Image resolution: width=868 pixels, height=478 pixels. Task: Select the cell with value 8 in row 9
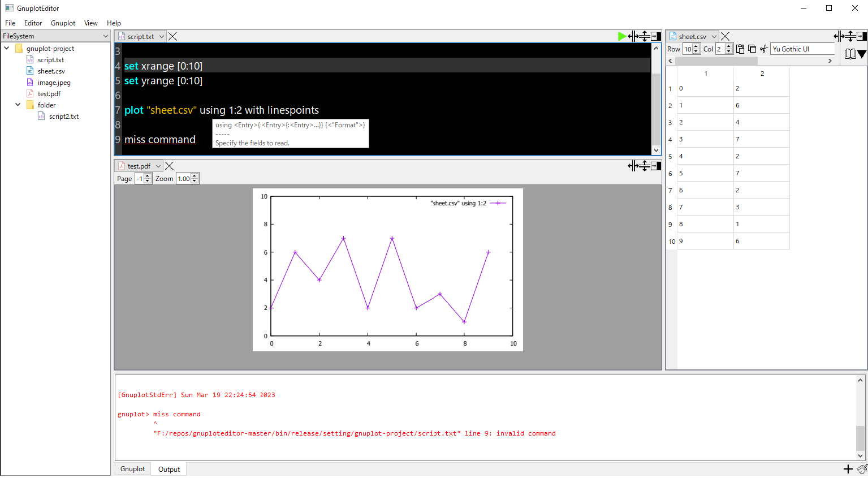pos(705,224)
